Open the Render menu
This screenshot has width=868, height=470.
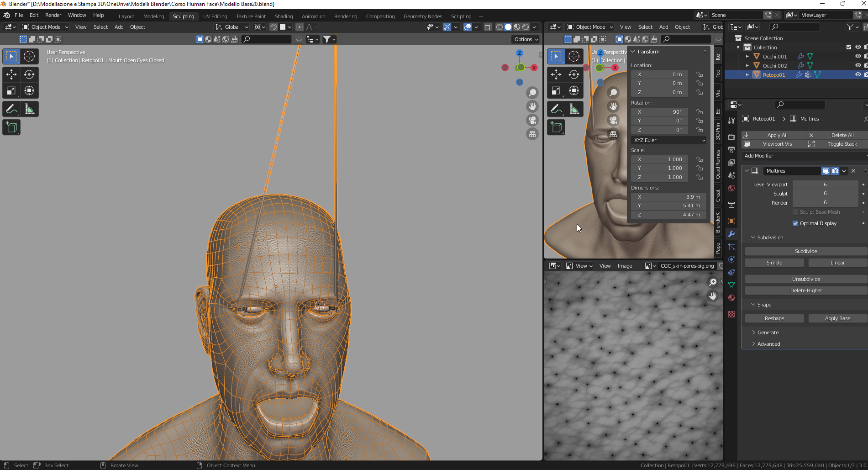click(53, 15)
